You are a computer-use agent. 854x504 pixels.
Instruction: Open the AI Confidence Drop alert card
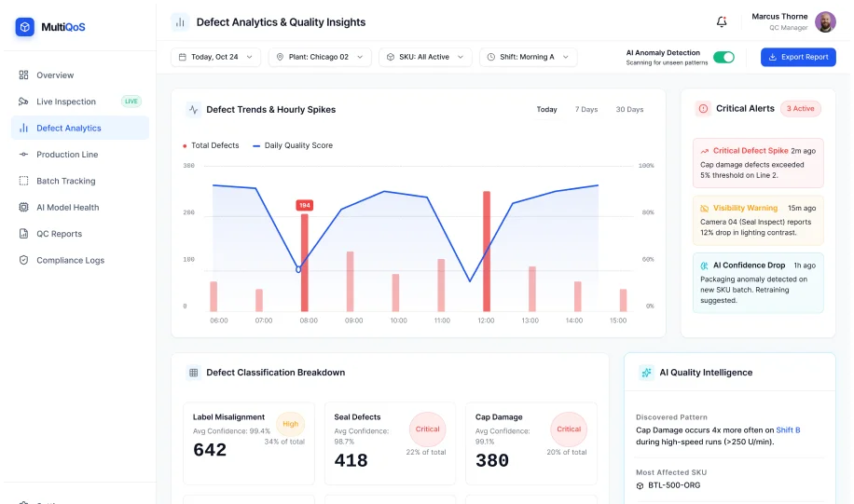(758, 282)
